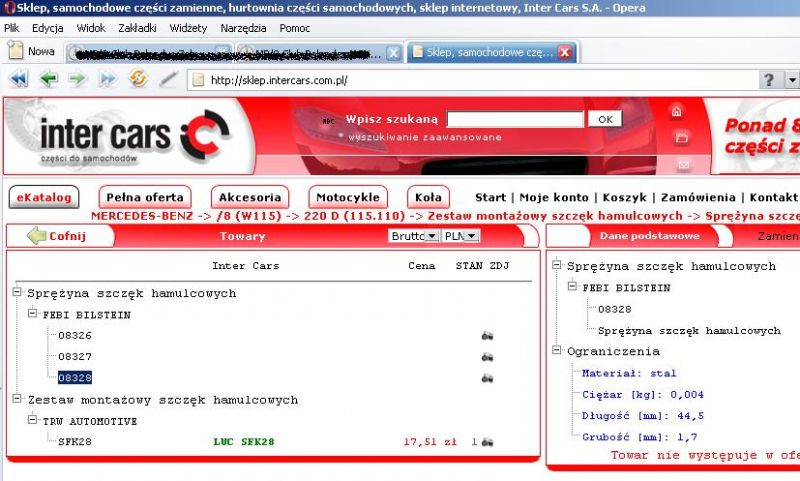Collapse Zestaw montażowy szczęk hamulcowych node
This screenshot has height=481, width=800.
(17, 398)
